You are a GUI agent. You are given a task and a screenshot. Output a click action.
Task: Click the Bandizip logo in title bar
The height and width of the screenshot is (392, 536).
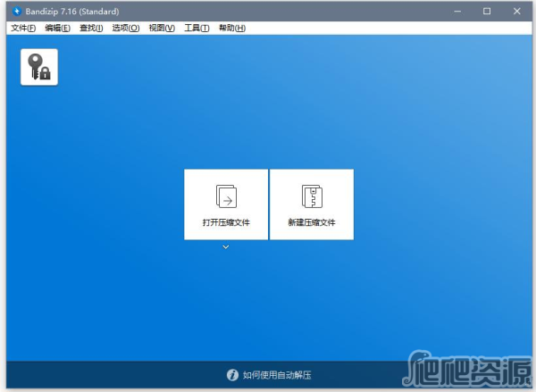click(x=17, y=12)
